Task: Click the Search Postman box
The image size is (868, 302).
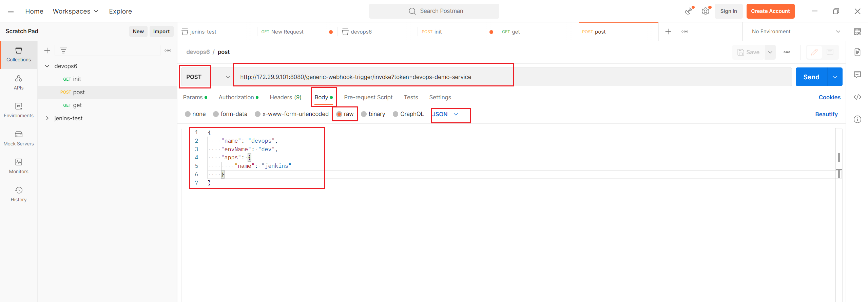Action: point(434,11)
